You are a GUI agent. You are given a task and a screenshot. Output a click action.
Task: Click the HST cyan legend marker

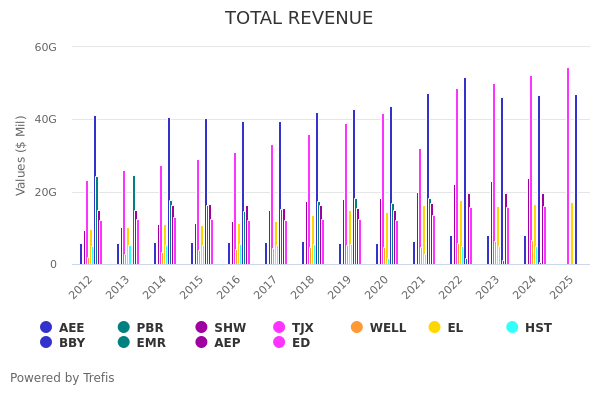512,327
